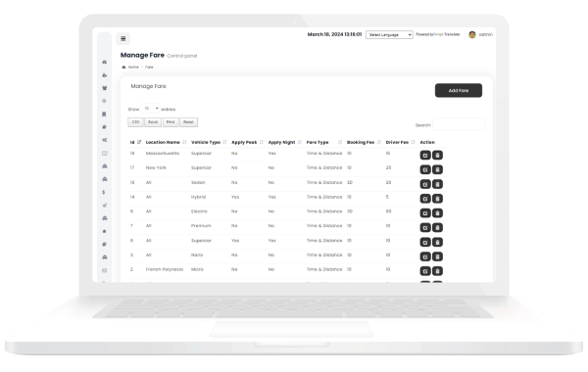Open the Home dashboard sidebar icon
This screenshot has width=588, height=372.
click(x=105, y=63)
